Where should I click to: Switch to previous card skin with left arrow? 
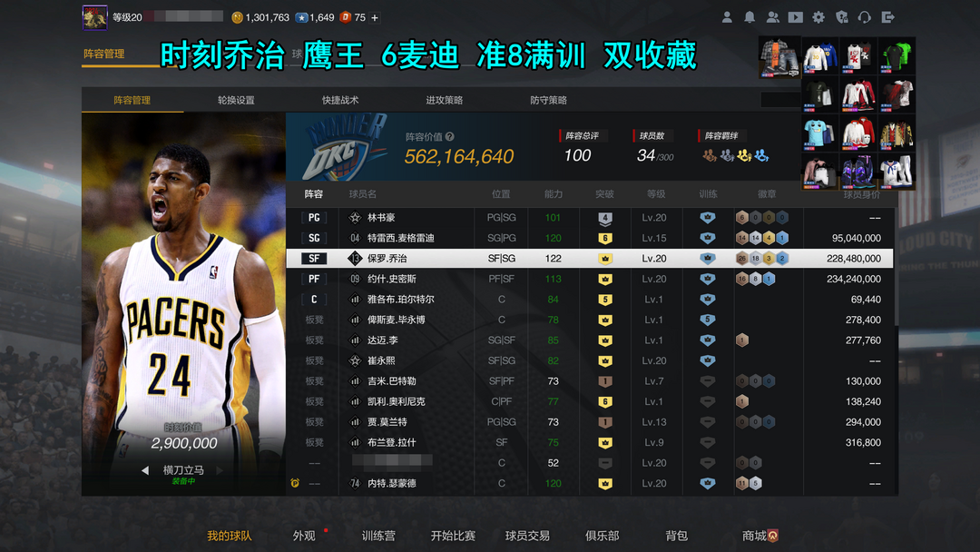145,470
